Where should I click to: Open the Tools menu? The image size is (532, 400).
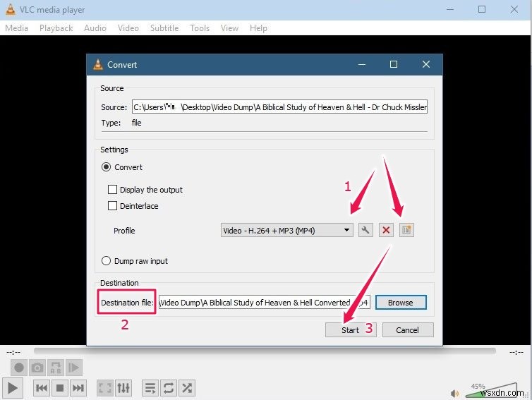[200, 28]
